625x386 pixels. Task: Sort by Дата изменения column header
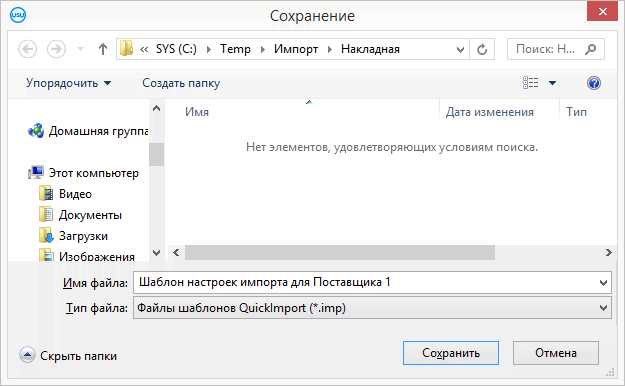pos(489,112)
